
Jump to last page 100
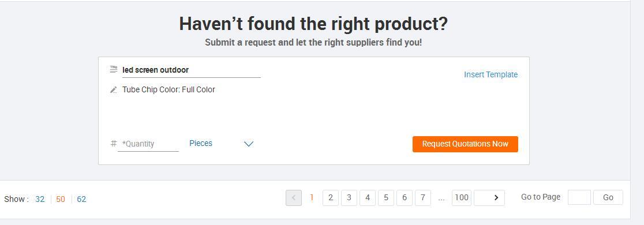(x=462, y=198)
